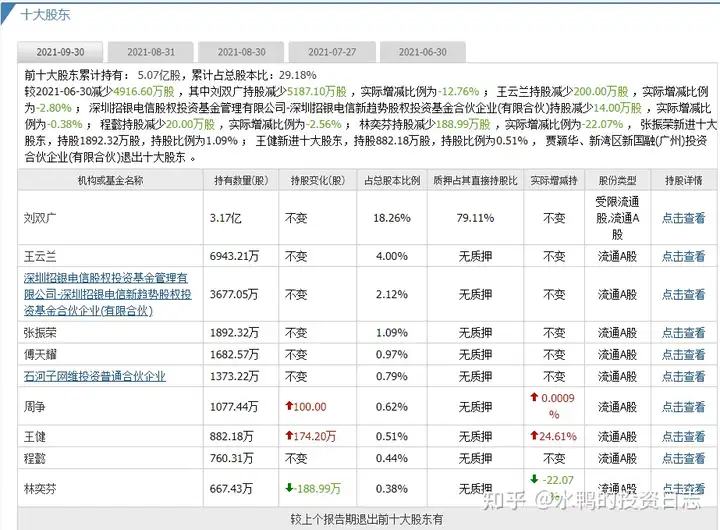Click the 股份类型 column header
Image resolution: width=720 pixels, height=530 pixels.
[618, 180]
